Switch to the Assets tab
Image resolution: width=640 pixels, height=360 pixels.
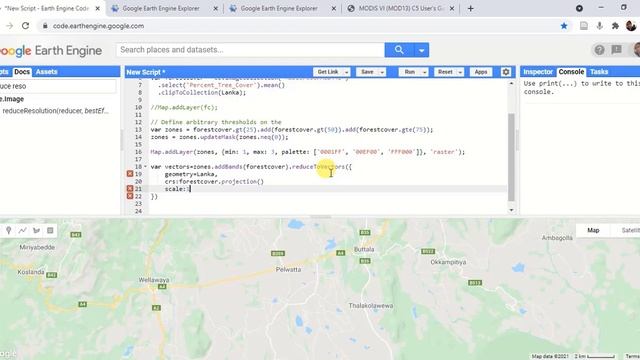click(47, 72)
